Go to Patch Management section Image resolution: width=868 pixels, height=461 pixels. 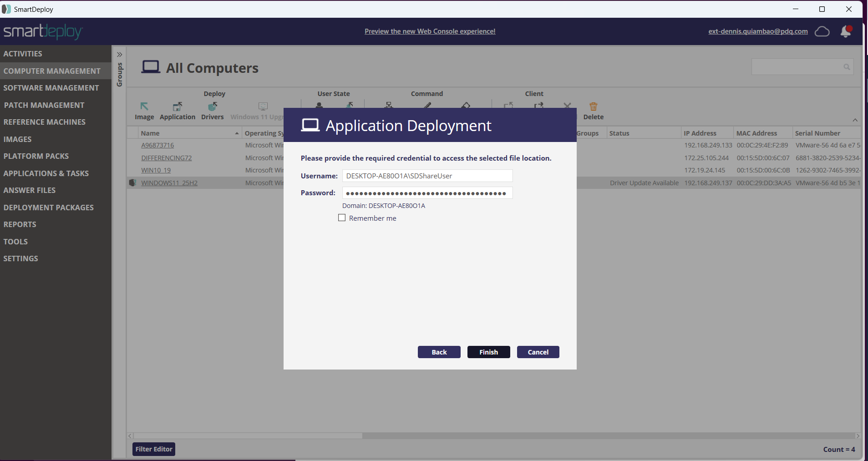(x=44, y=105)
